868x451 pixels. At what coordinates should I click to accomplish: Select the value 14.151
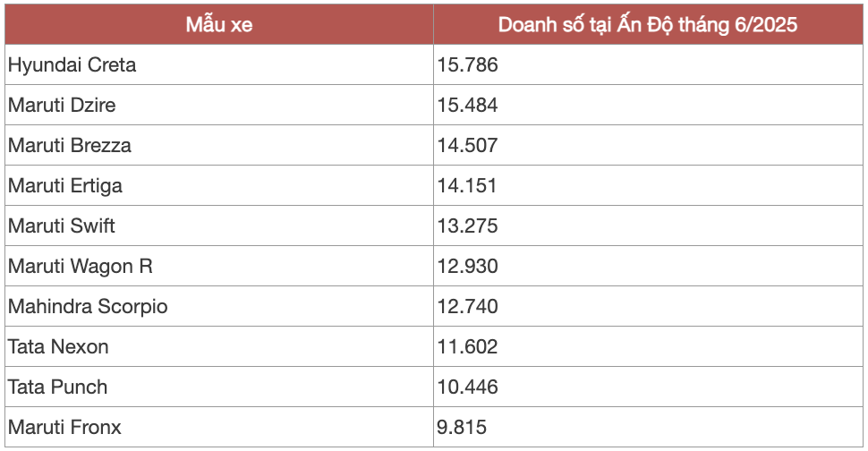click(467, 186)
